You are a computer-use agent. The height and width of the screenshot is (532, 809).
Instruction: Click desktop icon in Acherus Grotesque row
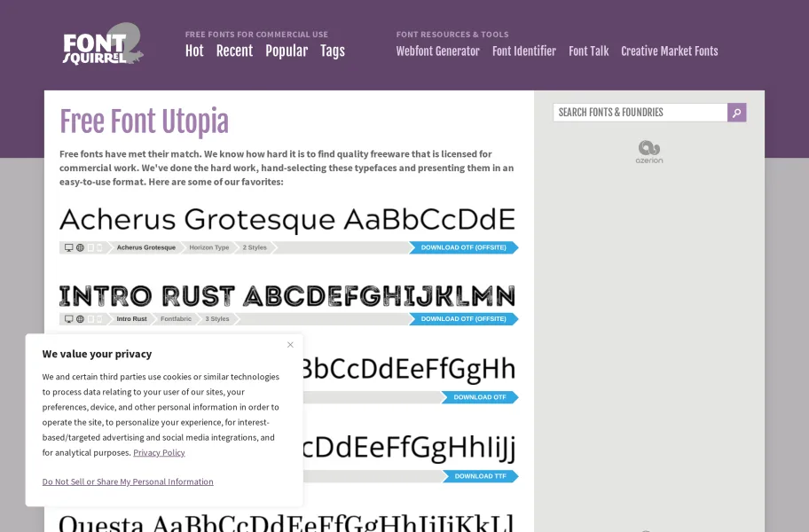(x=68, y=247)
